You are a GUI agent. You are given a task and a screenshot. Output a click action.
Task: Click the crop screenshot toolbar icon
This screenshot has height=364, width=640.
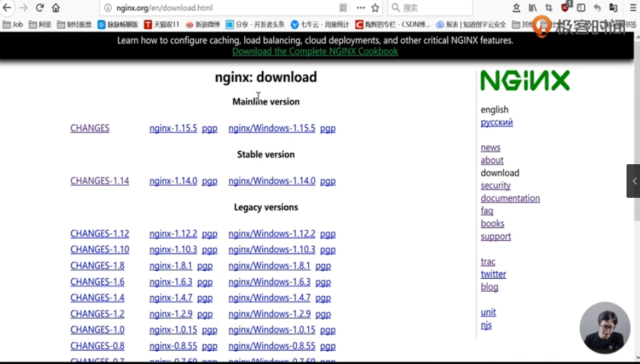(x=548, y=8)
